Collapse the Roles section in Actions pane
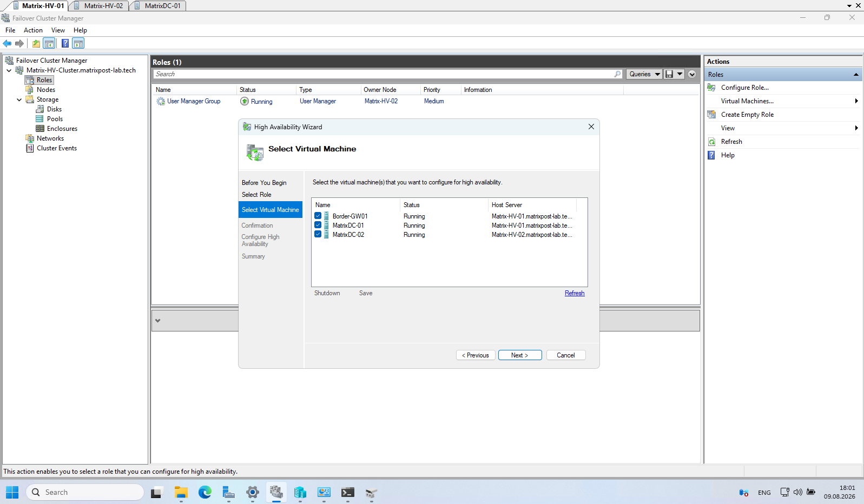The height and width of the screenshot is (504, 864). (x=856, y=75)
